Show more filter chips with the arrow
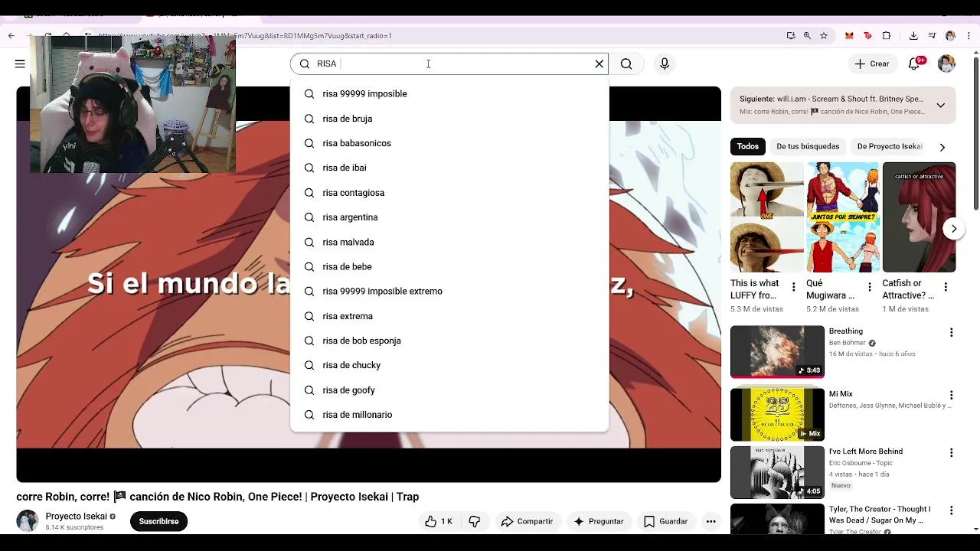 click(942, 147)
